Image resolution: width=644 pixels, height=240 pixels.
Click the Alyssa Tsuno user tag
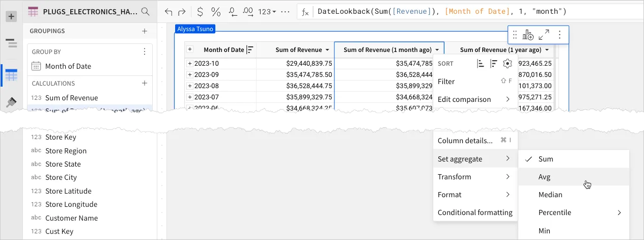coord(195,30)
